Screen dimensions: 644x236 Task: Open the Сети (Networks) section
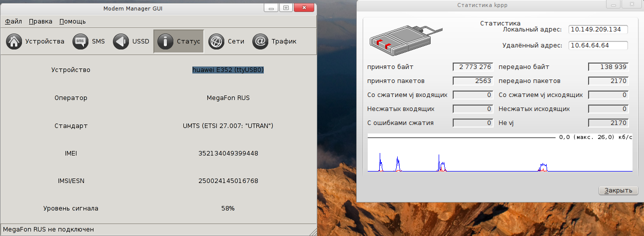coord(226,41)
